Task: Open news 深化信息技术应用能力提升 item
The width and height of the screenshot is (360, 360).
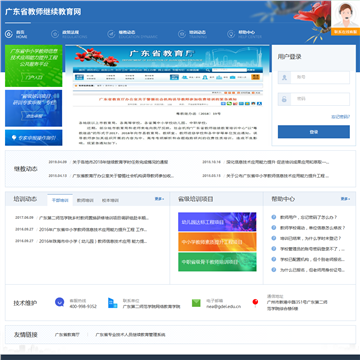Action: [278, 162]
